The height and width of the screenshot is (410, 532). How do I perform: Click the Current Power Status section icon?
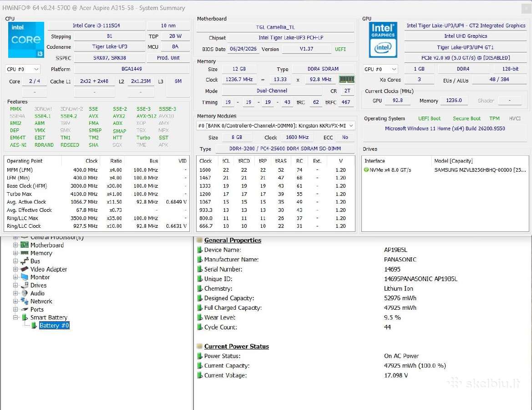pyautogui.click(x=199, y=347)
